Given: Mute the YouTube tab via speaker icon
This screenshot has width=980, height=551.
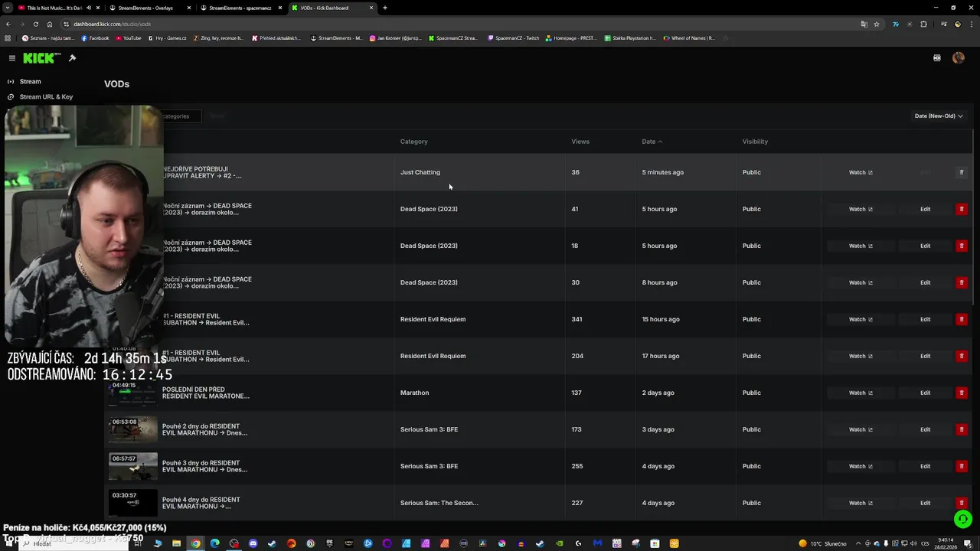Looking at the screenshot, I should click(x=89, y=8).
